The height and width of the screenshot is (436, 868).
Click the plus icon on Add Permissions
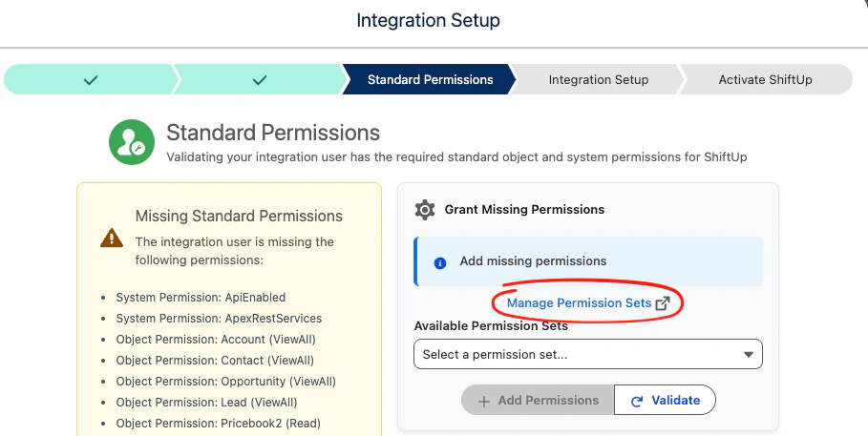(x=484, y=401)
